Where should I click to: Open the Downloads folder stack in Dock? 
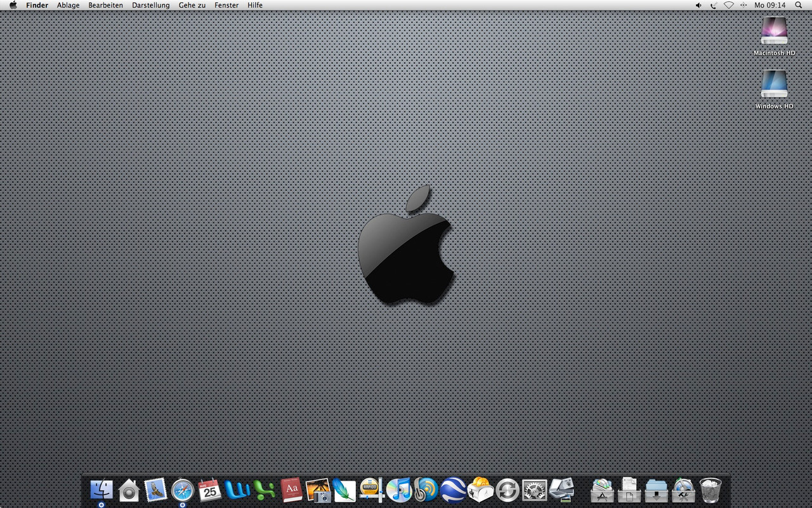tap(657, 490)
